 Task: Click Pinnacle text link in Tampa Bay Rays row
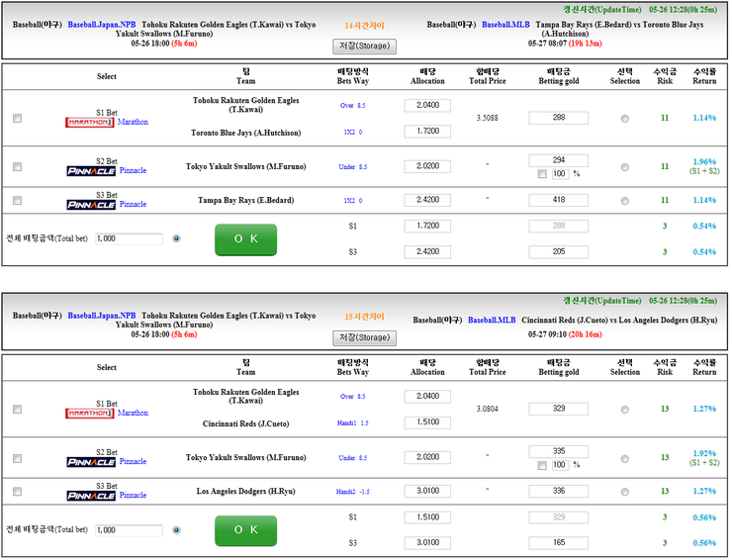point(134,204)
